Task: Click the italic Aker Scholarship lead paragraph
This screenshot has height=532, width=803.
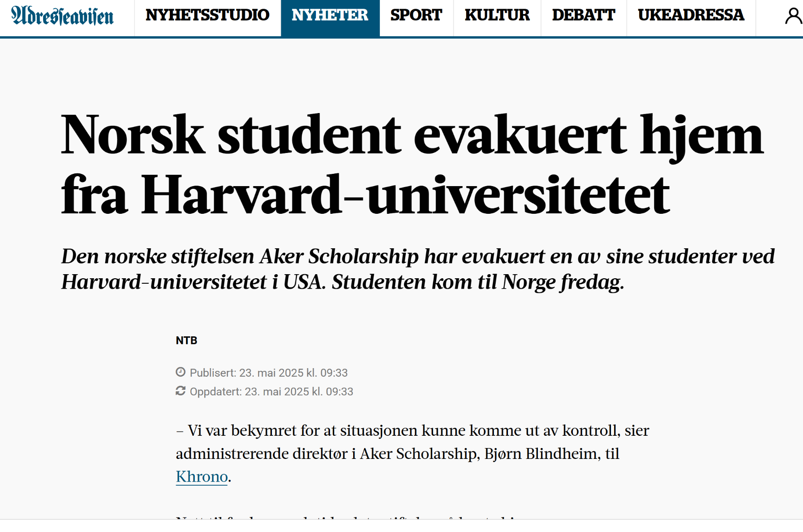Action: point(418,269)
